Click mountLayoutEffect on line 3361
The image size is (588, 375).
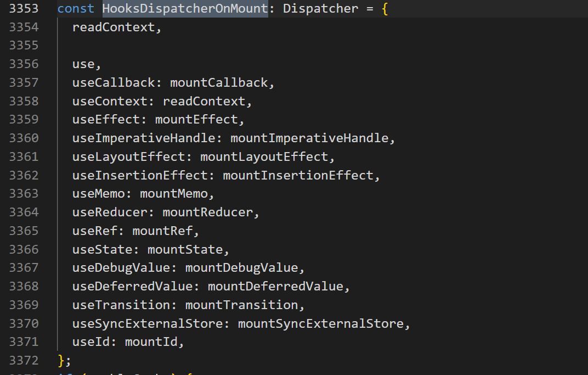264,156
